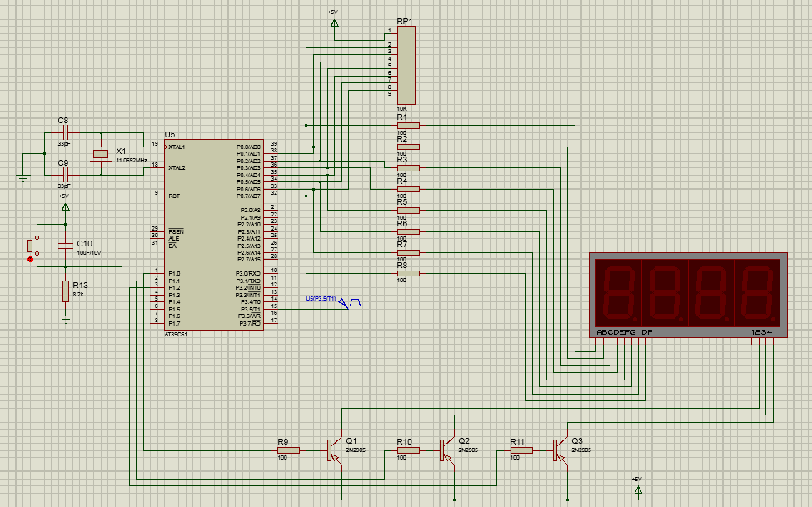Select transistor Q3 symbol
Image resolution: width=812 pixels, height=507 pixels.
[x=560, y=450]
